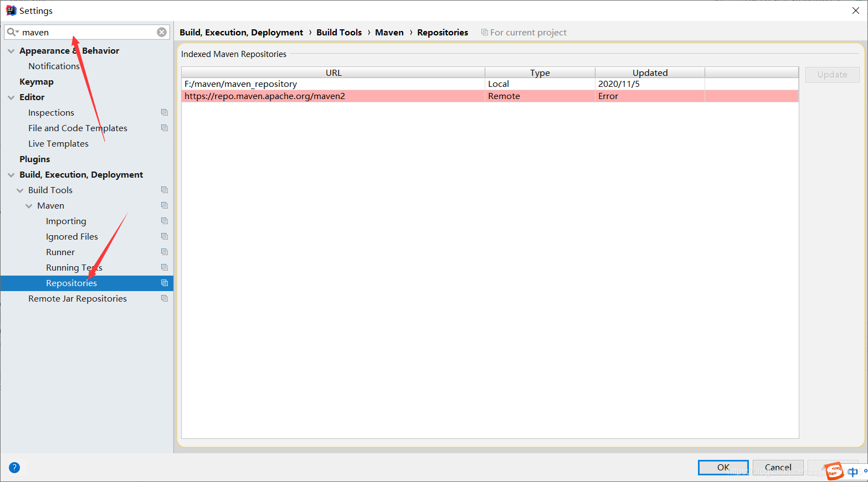Focus the settings search field
The height and width of the screenshot is (482, 868).
coord(88,32)
